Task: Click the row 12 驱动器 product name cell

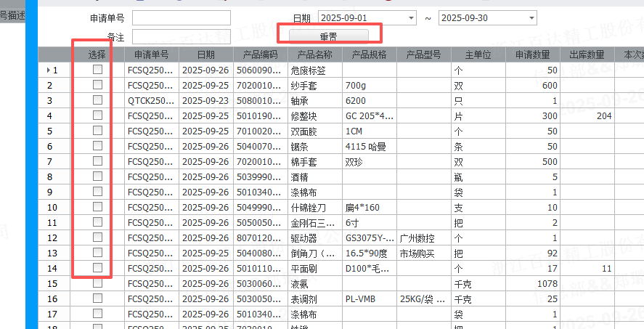Action: [315, 238]
